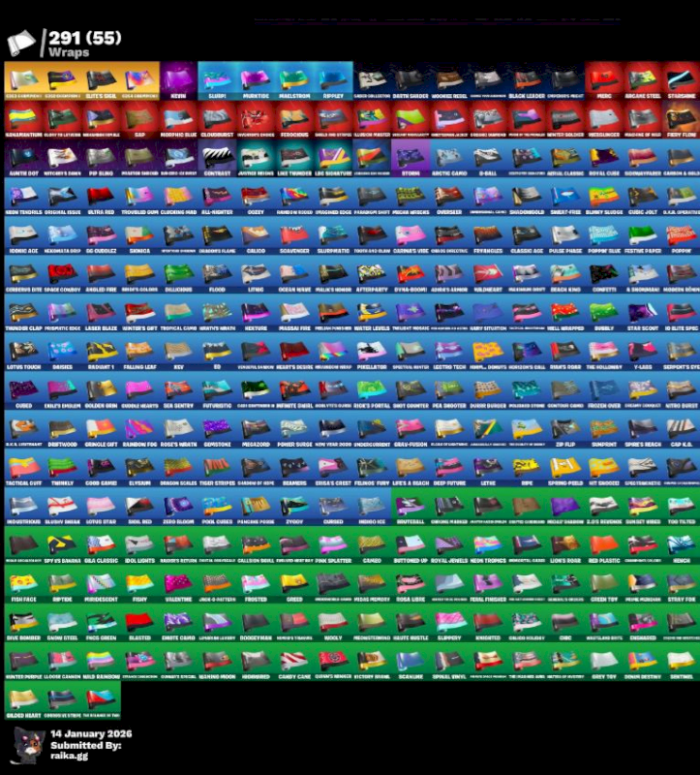
Task: Select the Frozen Over wrap
Action: point(604,390)
